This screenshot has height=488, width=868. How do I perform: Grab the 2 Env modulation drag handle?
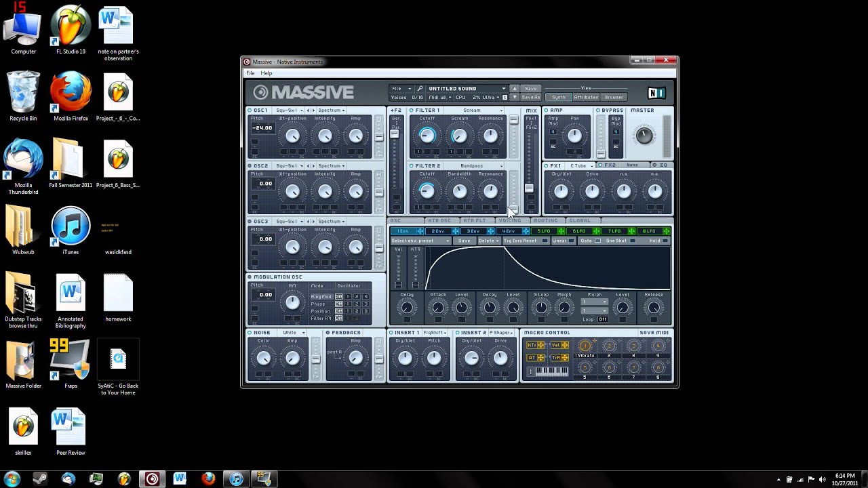pos(456,232)
